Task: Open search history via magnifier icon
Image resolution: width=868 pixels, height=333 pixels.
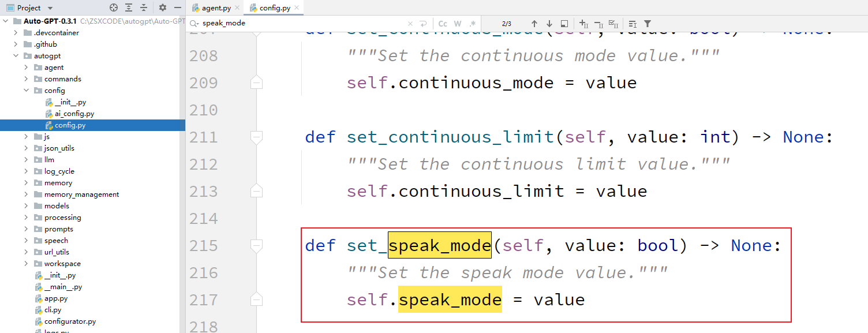Action: 193,24
